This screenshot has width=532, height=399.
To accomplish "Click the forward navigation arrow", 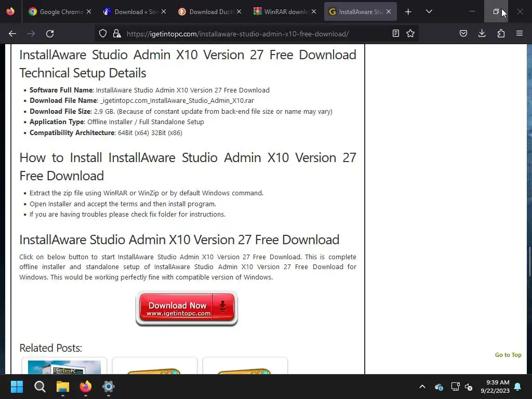I will click(31, 34).
